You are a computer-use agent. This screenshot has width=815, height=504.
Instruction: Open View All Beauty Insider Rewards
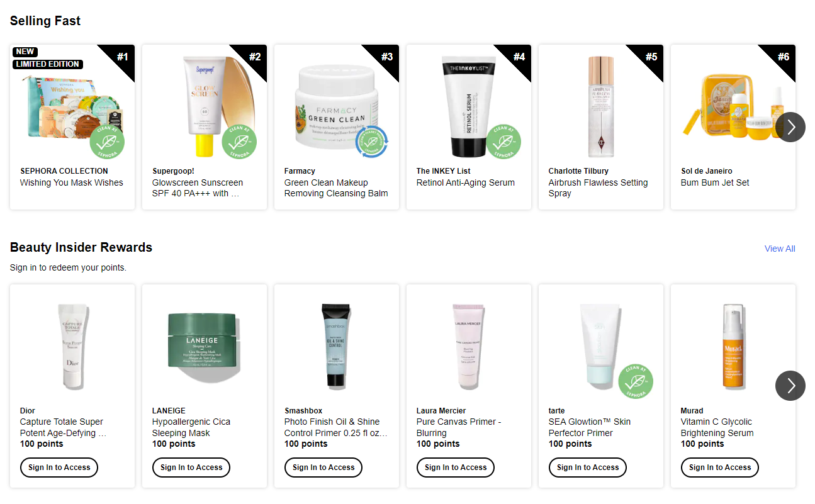coord(780,249)
